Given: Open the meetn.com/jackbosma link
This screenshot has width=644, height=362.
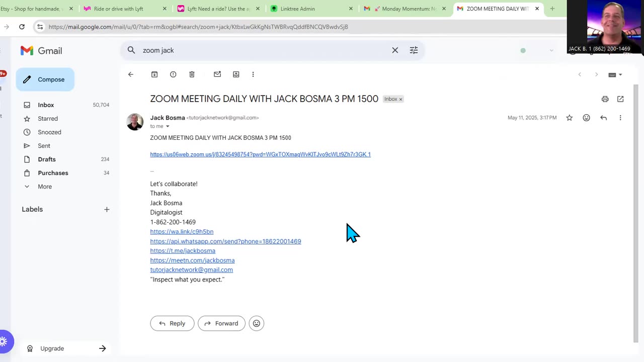Looking at the screenshot, I should [192, 260].
